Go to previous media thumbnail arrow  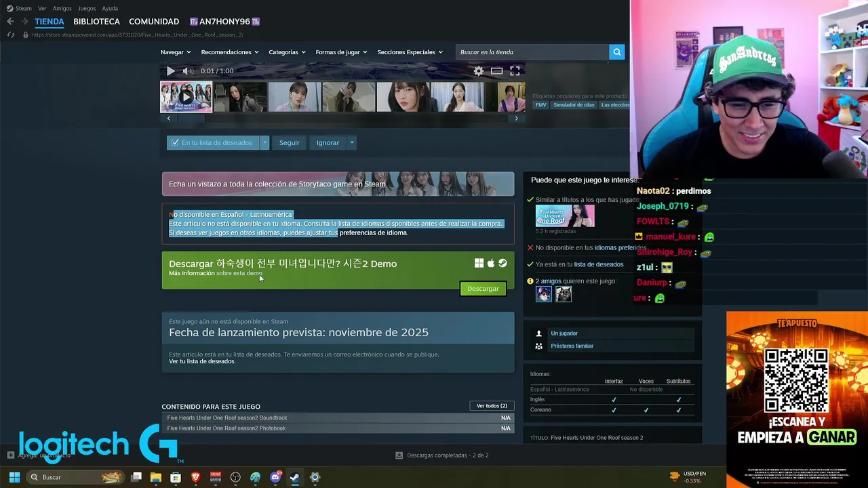169,118
